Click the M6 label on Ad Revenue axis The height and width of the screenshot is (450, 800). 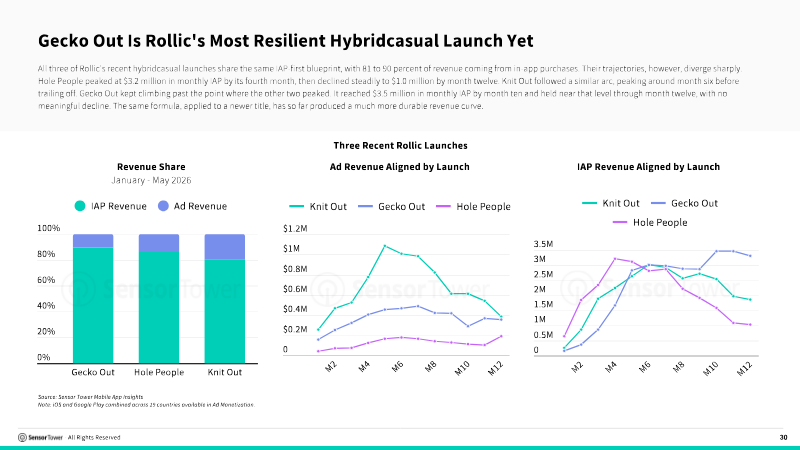click(397, 366)
